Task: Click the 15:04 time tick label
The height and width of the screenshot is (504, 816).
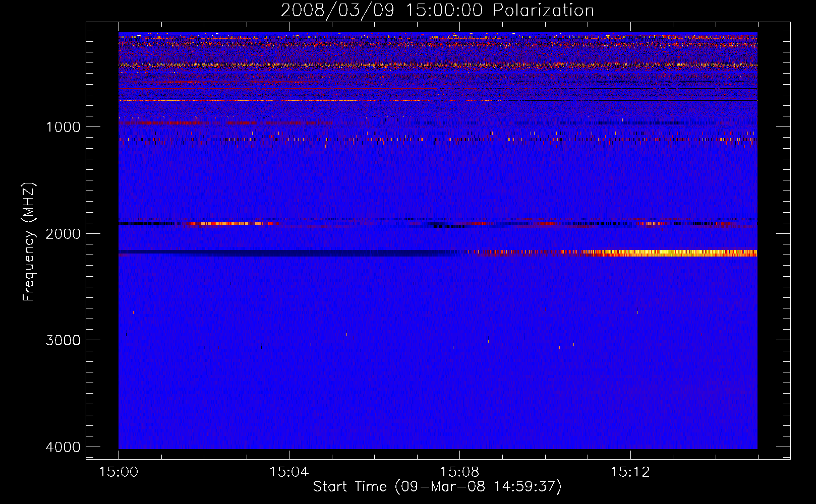Action: [x=289, y=472]
